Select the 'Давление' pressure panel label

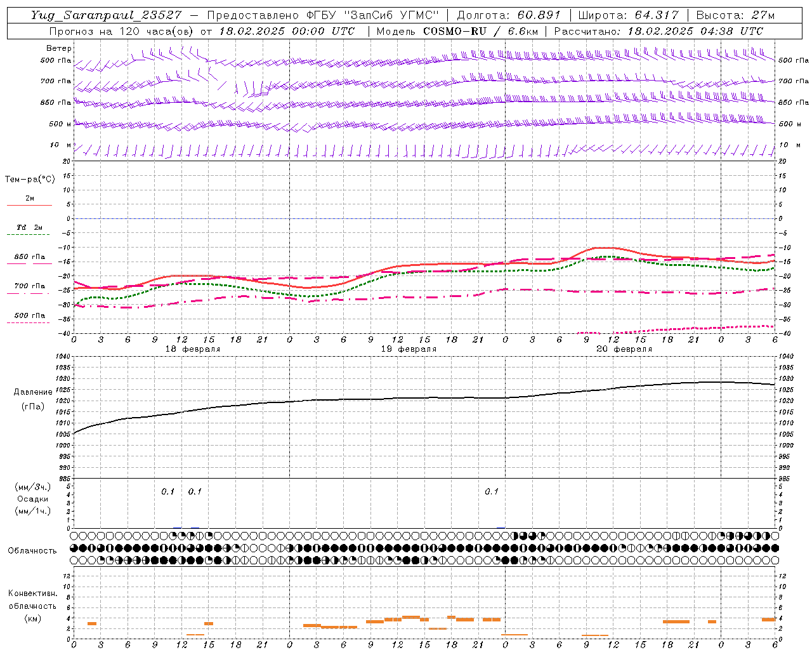(x=33, y=392)
